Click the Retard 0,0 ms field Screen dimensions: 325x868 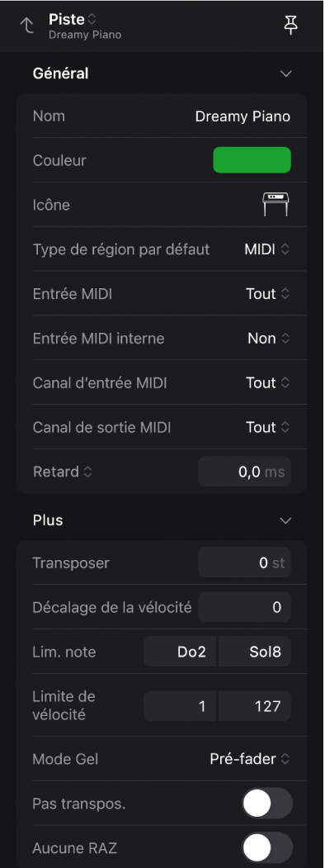[x=244, y=472]
